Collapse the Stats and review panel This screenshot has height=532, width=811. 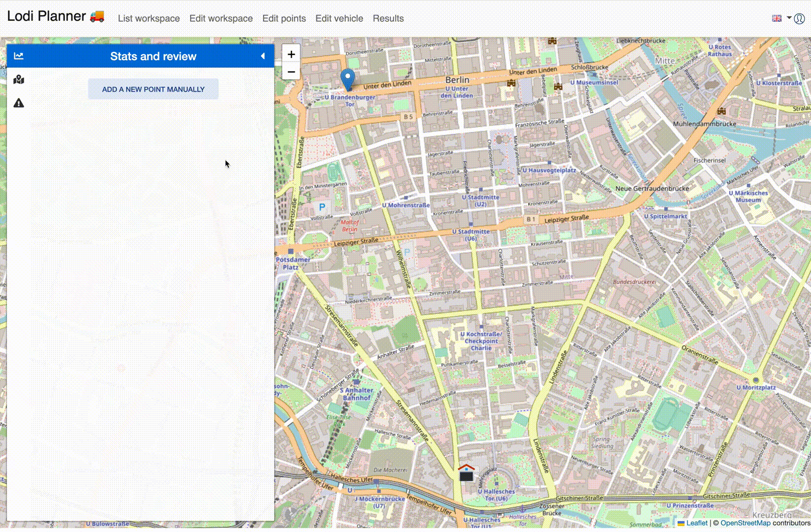pyautogui.click(x=263, y=56)
